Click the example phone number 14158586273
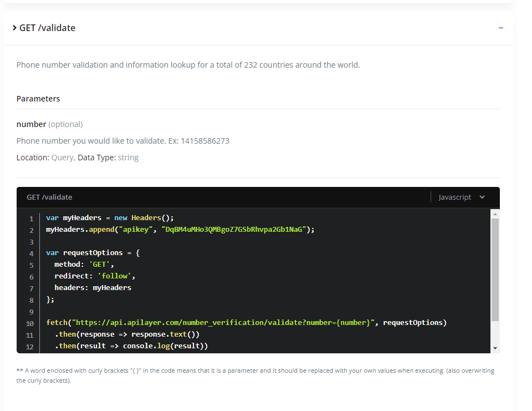Screen dimensions: 532x411 (206, 140)
